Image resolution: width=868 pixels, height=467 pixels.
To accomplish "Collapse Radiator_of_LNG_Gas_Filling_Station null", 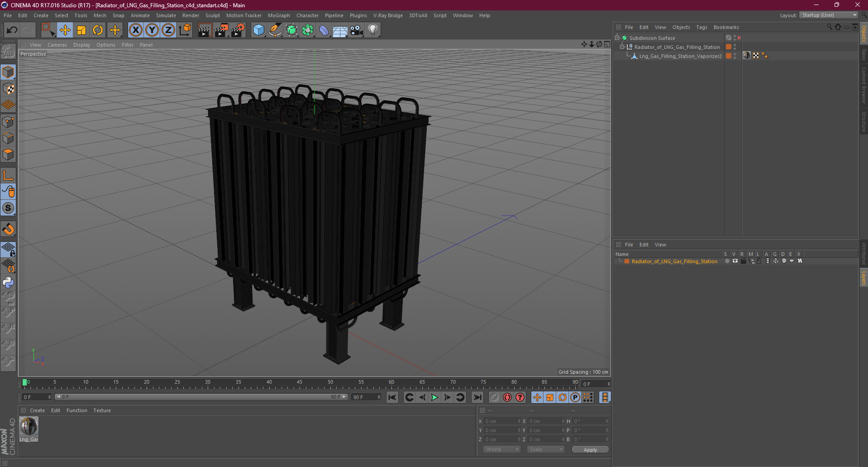I will pos(622,47).
